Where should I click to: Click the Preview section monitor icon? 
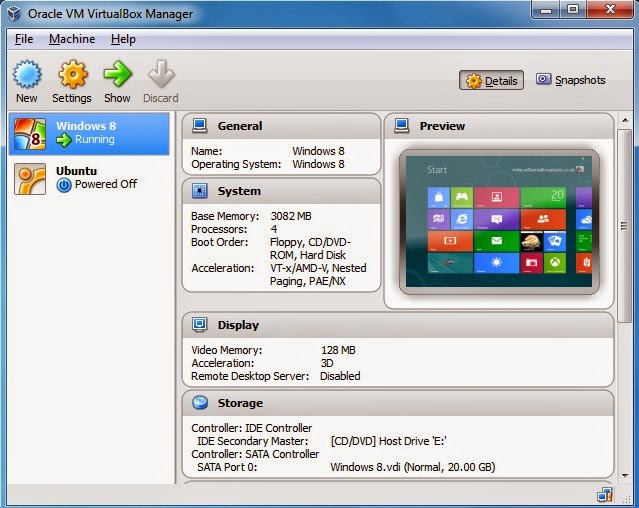tap(402, 125)
